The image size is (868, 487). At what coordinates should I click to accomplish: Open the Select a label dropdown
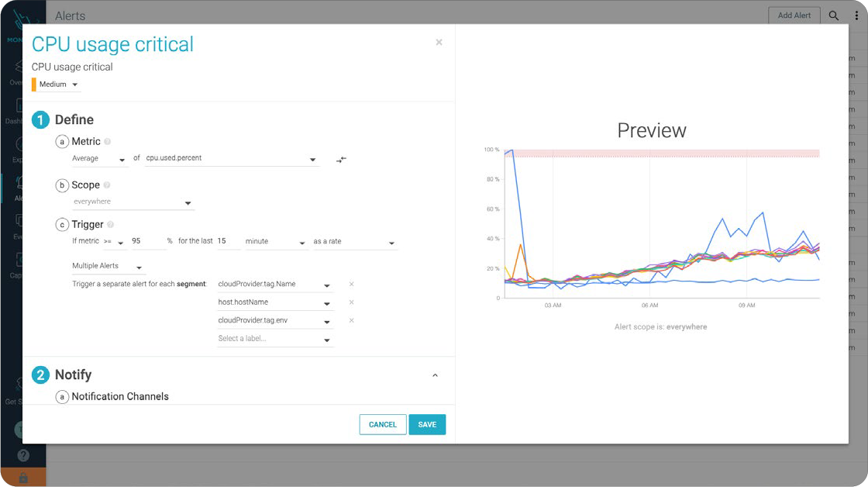pyautogui.click(x=274, y=340)
